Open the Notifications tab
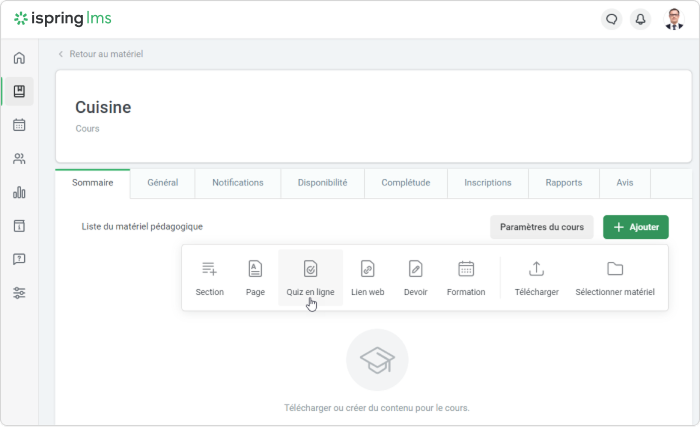Screen dimensions: 700x427 (x=238, y=183)
